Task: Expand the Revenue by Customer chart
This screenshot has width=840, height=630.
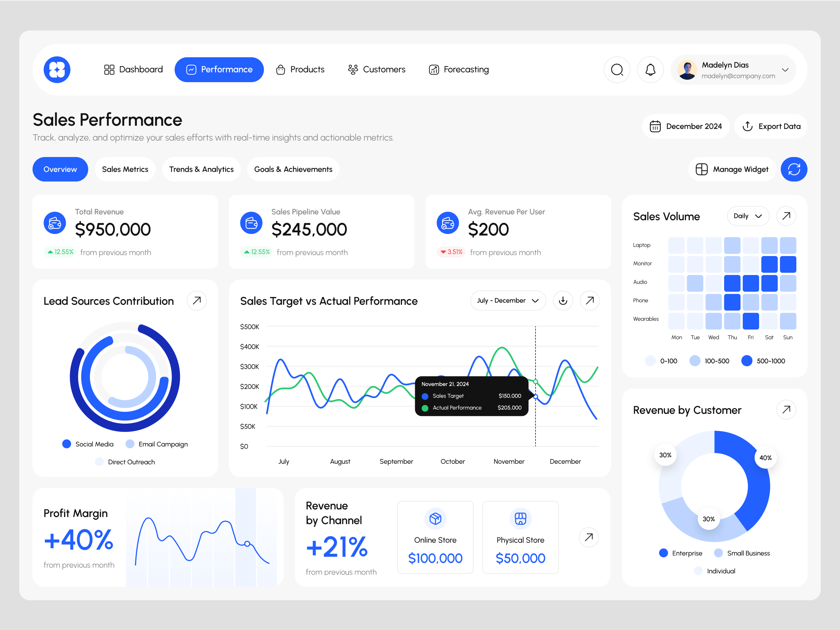Action: point(786,410)
